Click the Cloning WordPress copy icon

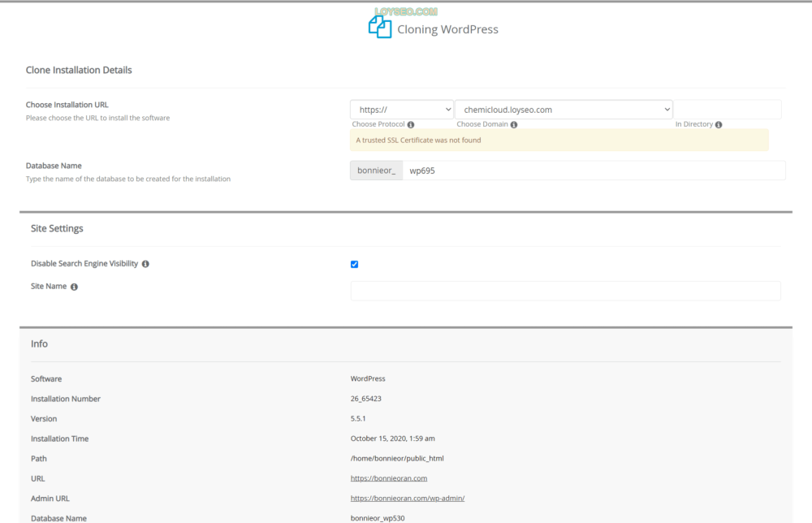point(379,27)
